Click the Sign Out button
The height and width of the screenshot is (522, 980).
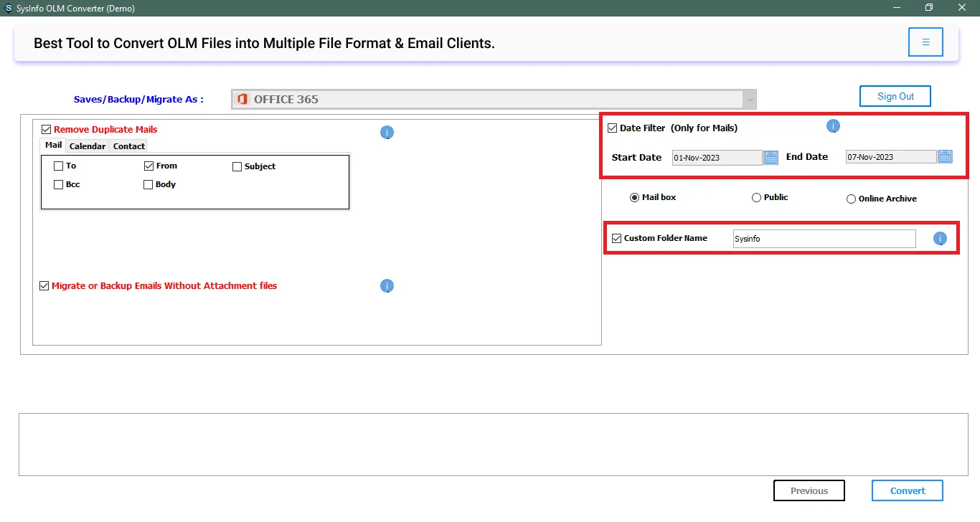click(x=895, y=96)
